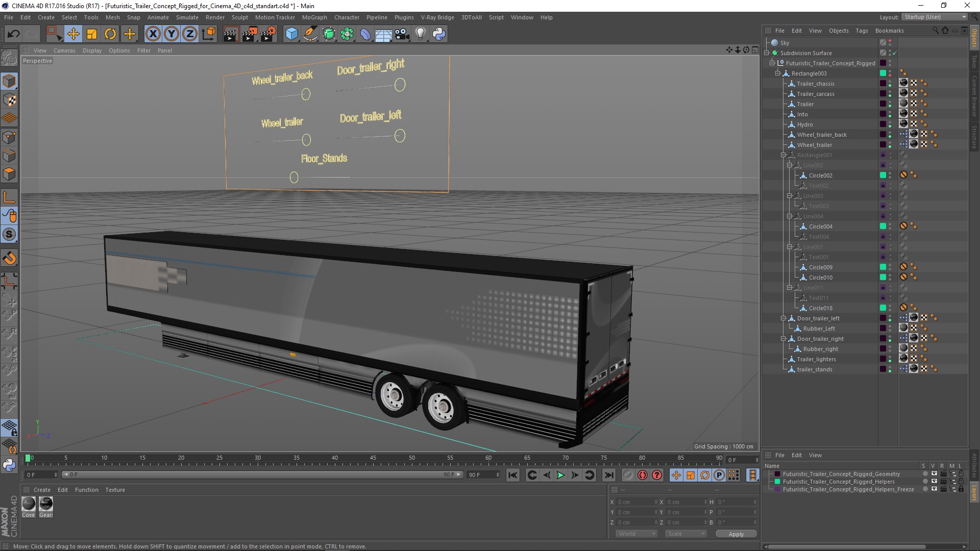The image size is (980, 551).
Task: Select the trailer_stands object
Action: click(815, 369)
